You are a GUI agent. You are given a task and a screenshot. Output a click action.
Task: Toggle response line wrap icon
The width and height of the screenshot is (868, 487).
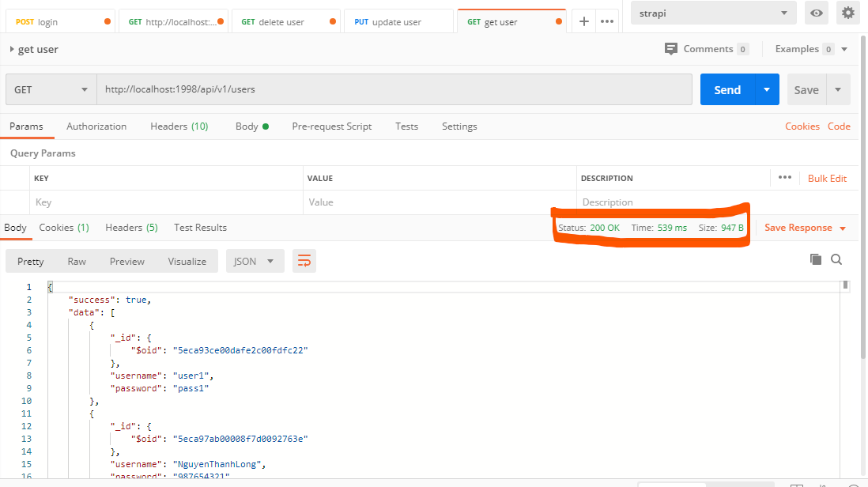pos(304,261)
